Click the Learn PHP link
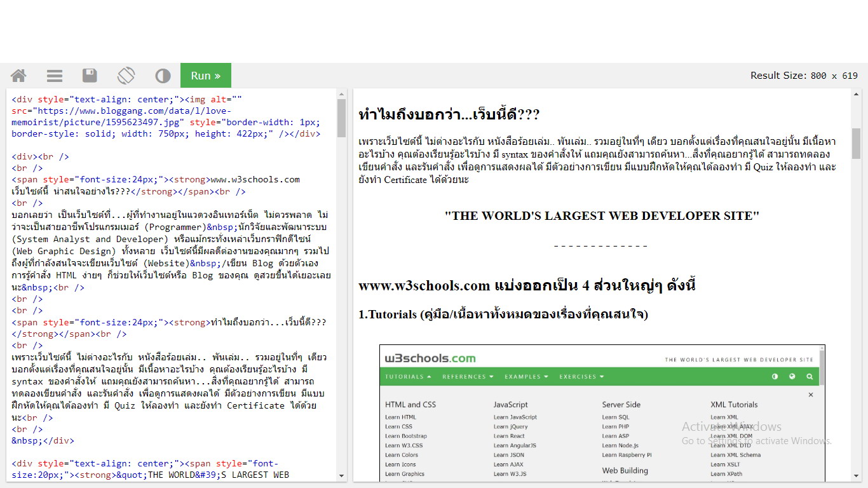868x488 pixels. [616, 427]
